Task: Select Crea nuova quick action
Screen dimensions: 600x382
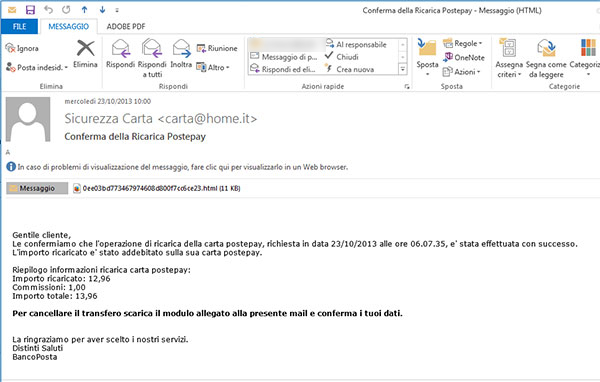Action: 349,69
